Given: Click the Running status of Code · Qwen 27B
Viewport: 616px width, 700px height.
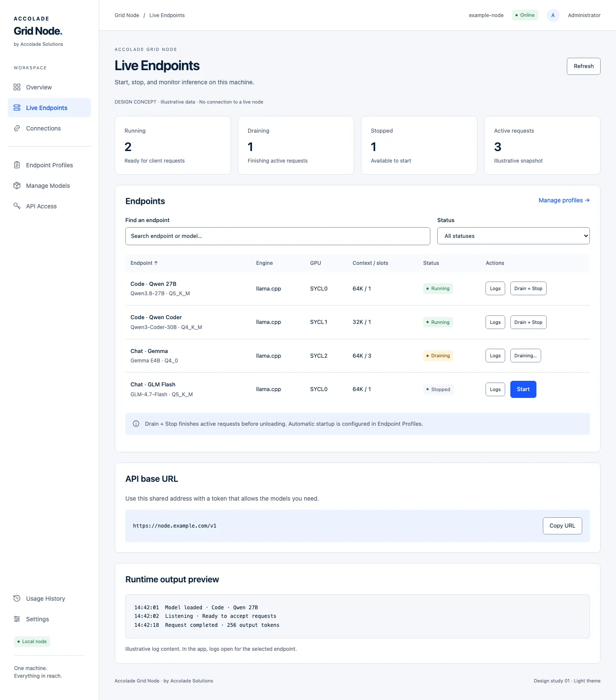Looking at the screenshot, I should (438, 289).
